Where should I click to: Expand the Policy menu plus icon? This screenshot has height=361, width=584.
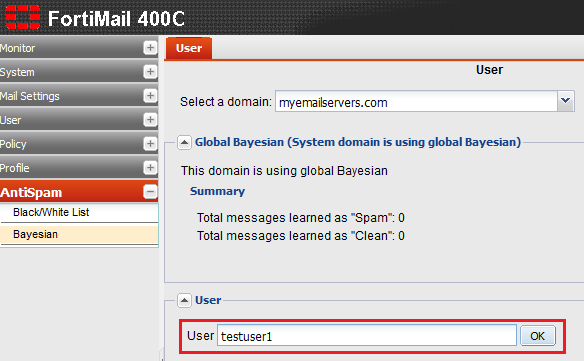pyautogui.click(x=150, y=143)
